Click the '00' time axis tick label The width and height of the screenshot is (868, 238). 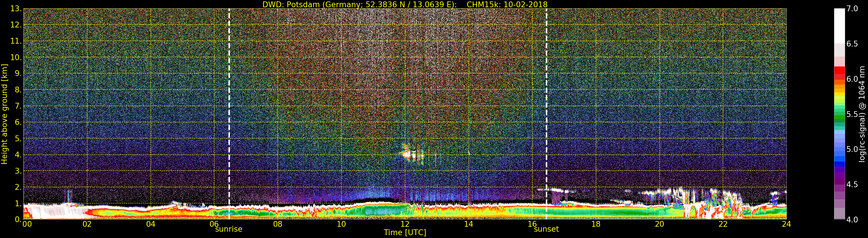(x=27, y=224)
